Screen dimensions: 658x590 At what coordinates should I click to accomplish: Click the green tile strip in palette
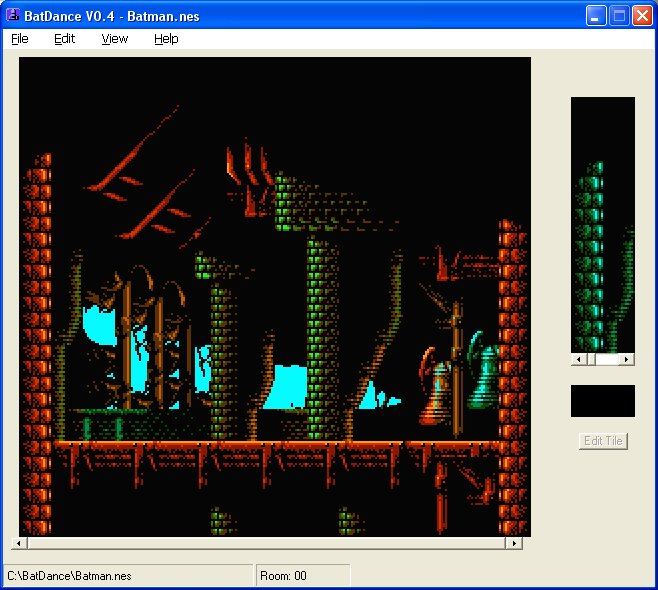click(603, 225)
